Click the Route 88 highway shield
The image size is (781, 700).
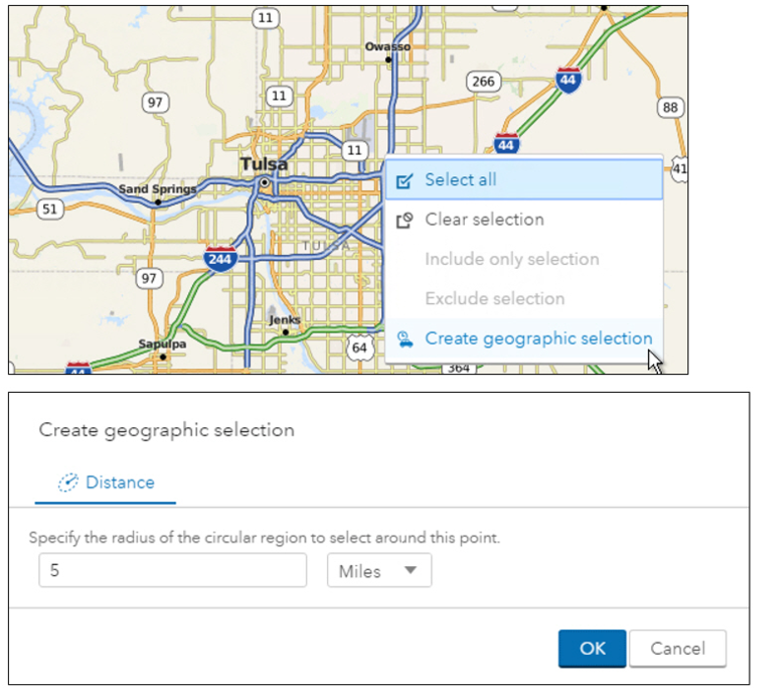click(670, 107)
